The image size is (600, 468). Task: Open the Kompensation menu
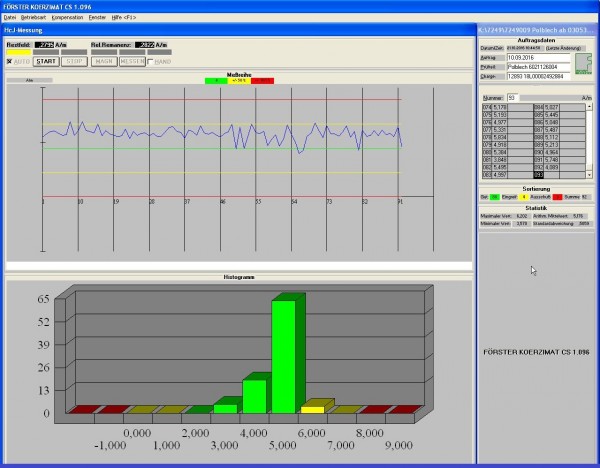[x=67, y=18]
